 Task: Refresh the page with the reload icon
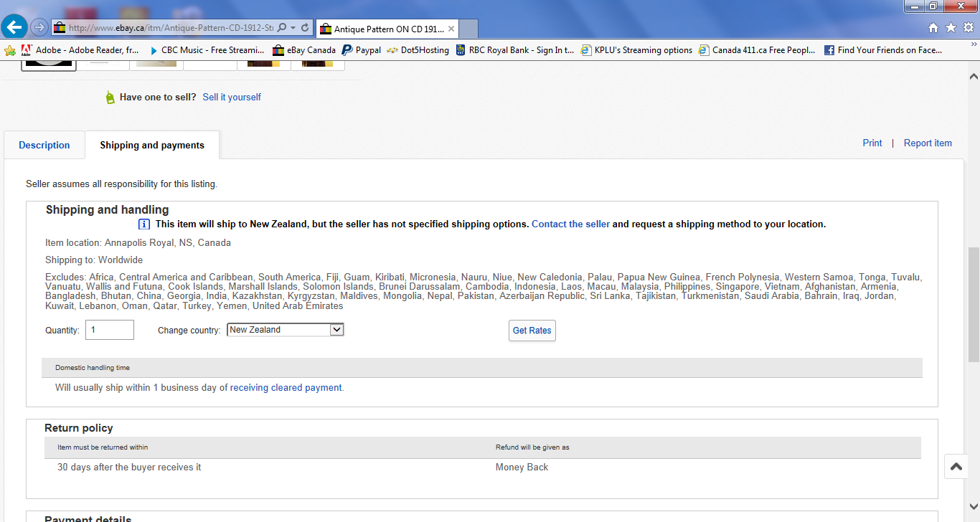click(305, 28)
